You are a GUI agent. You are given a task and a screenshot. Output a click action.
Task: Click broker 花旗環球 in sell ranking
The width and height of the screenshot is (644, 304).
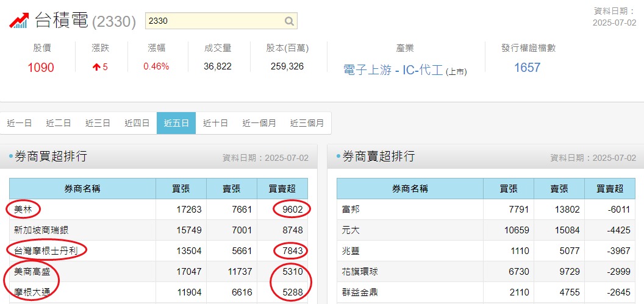(360, 272)
